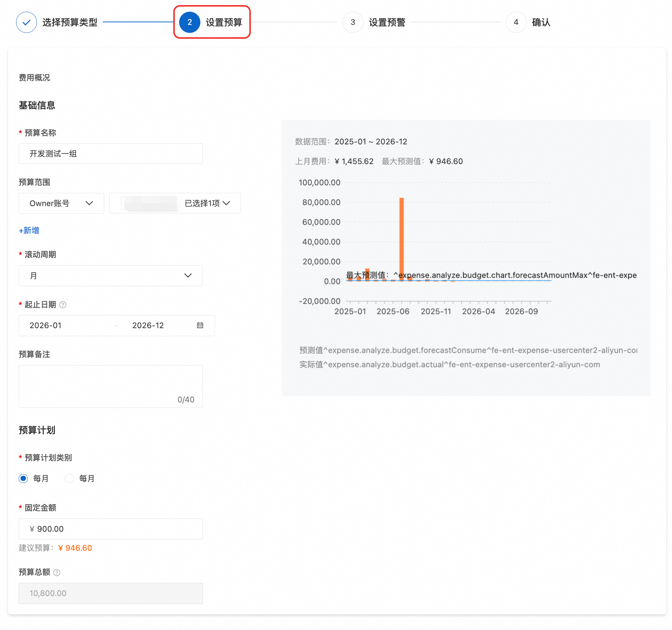The width and height of the screenshot is (672, 630).
Task: Click the 固定金额 input showing 900.00
Action: 111,529
